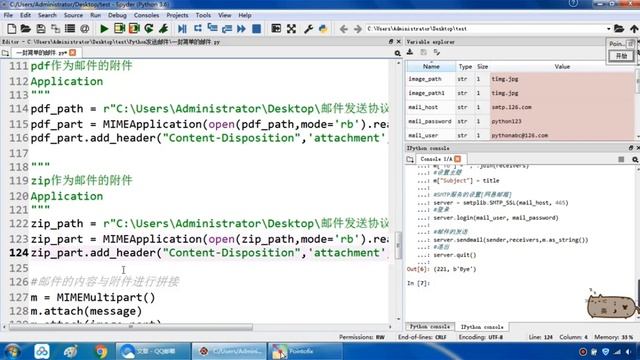This screenshot has height=360, width=640.
Task: Run the current cell icon
Action: [x=119, y=29]
